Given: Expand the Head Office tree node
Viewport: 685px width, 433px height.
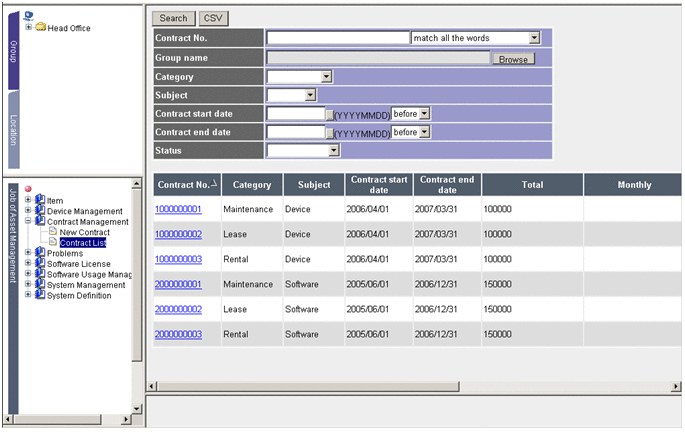Looking at the screenshot, I should (28, 27).
